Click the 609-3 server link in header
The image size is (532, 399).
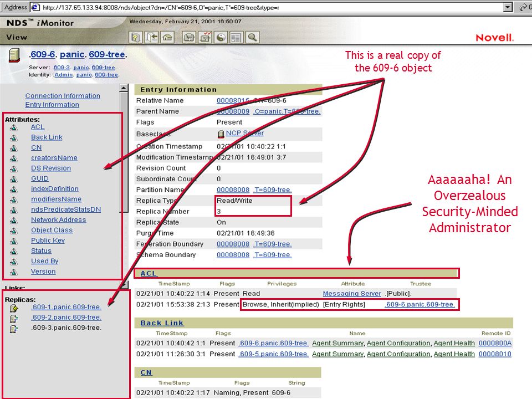coord(61,68)
